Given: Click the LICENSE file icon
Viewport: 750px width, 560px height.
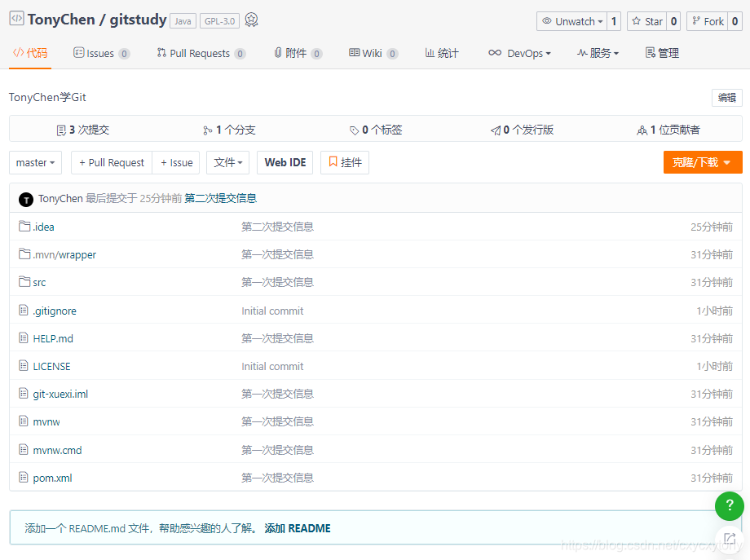Looking at the screenshot, I should pyautogui.click(x=24, y=365).
